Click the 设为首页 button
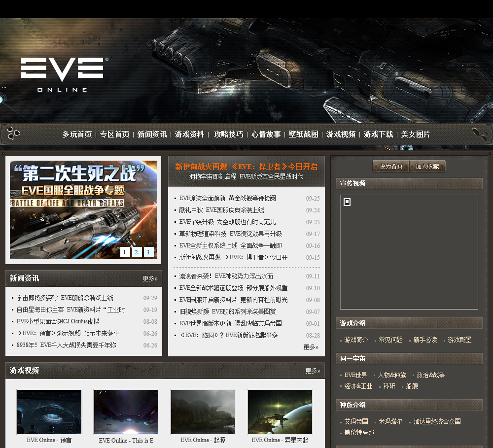Screen dimensions: 493x448 [x=391, y=166]
